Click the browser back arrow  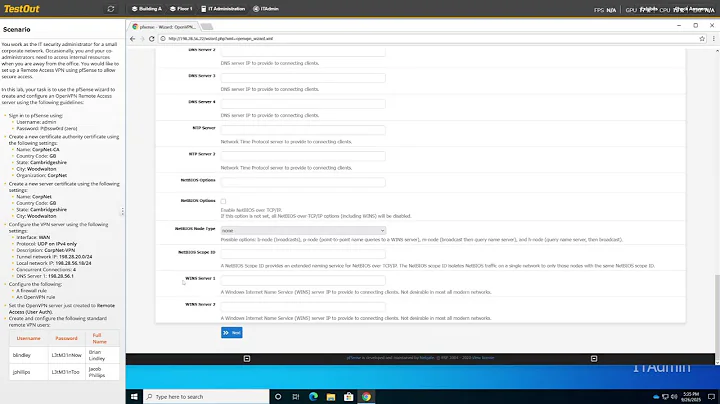click(x=133, y=39)
